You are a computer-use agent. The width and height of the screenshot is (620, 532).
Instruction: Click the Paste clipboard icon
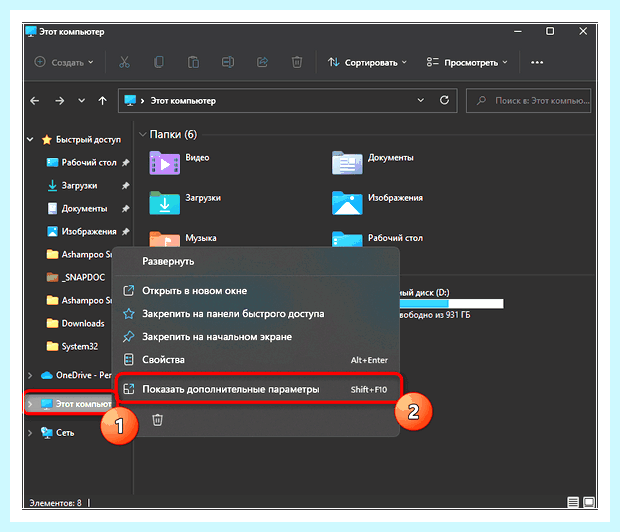pyautogui.click(x=193, y=62)
